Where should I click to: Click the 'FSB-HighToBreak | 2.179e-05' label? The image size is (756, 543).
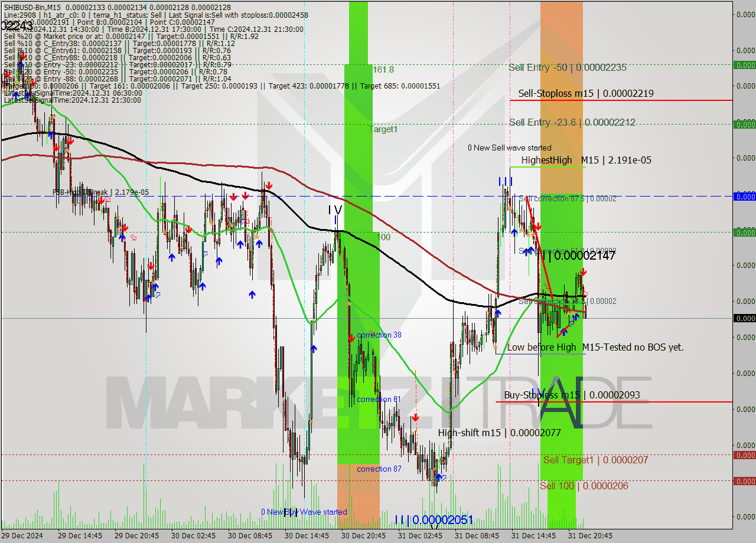tap(100, 192)
